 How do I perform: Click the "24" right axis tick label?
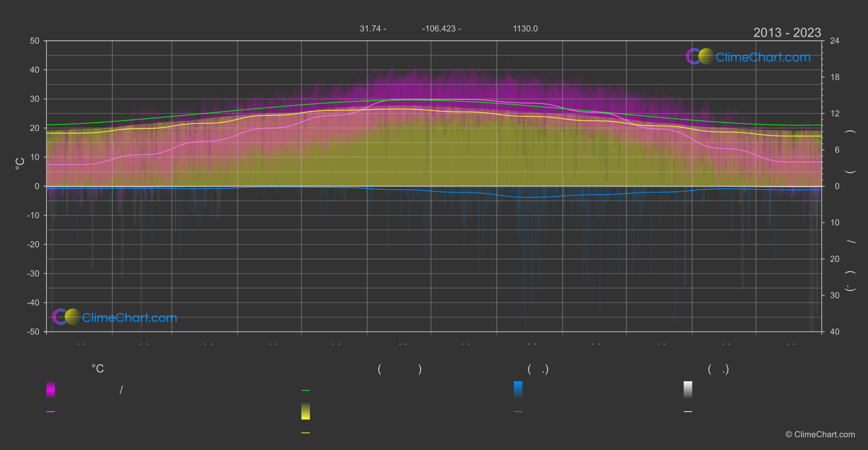[835, 41]
